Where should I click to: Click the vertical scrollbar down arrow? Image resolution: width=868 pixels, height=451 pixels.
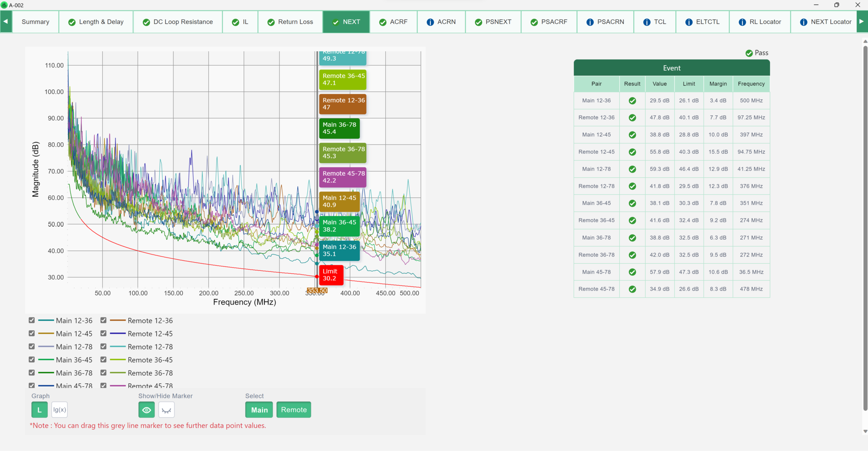(865, 431)
